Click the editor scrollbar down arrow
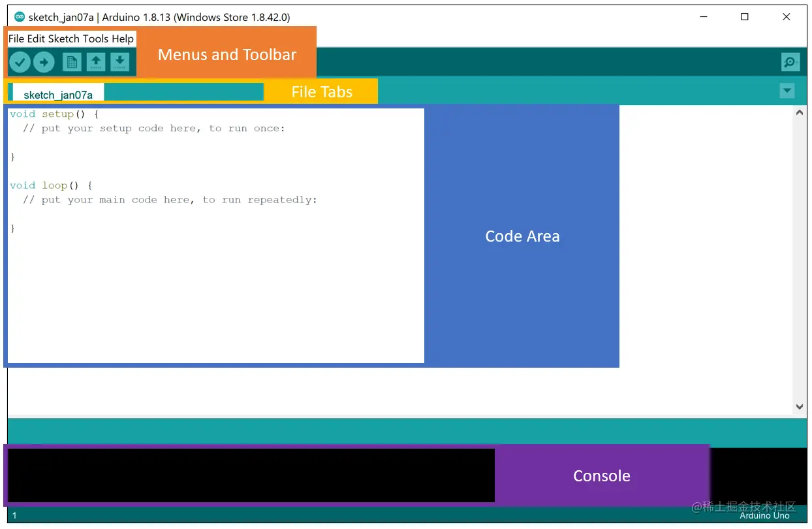The height and width of the screenshot is (529, 812). 799,406
